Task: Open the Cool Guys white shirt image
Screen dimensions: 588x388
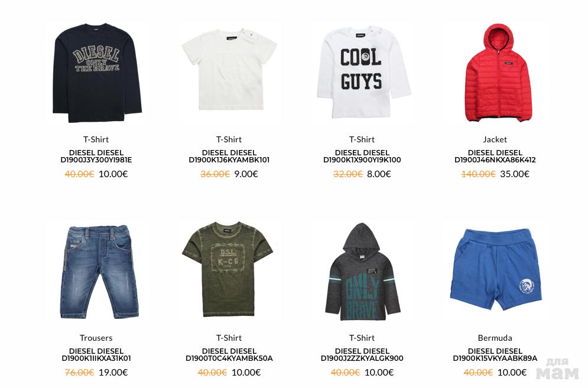Action: [x=363, y=72]
